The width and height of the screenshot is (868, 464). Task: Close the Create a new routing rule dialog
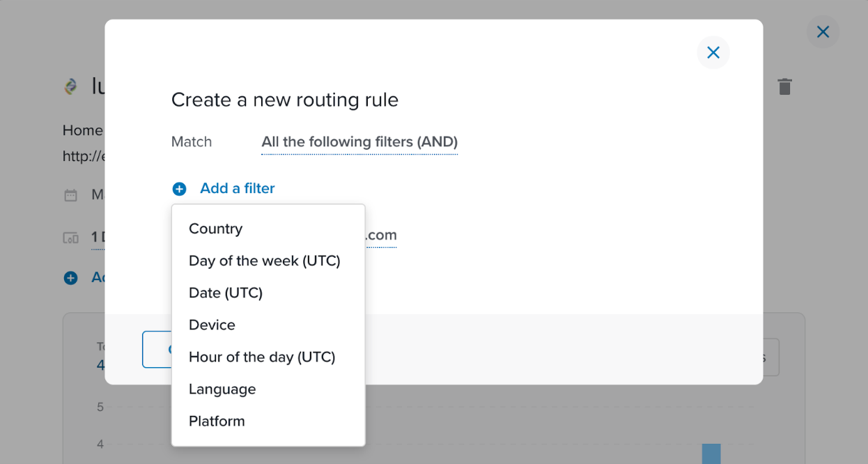coord(713,53)
